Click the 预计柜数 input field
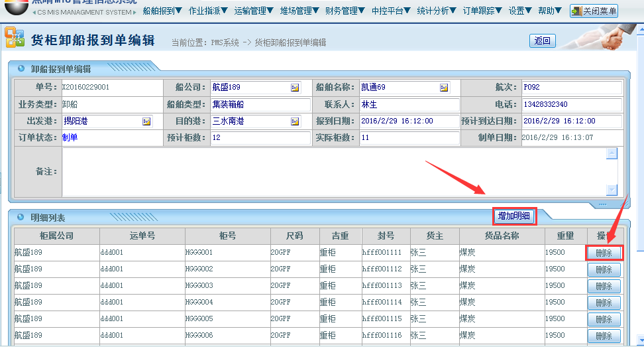The height and width of the screenshot is (347, 644). (260, 138)
